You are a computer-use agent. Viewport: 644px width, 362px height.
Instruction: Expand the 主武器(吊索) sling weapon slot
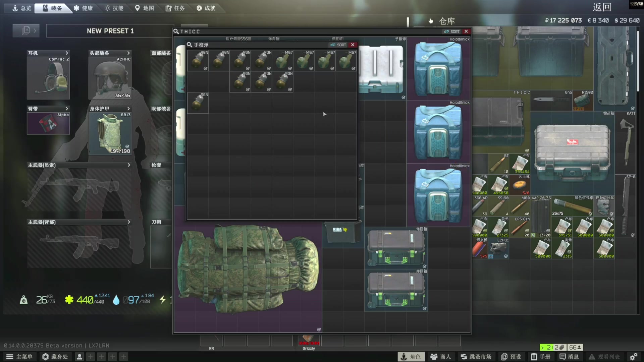pyautogui.click(x=128, y=165)
